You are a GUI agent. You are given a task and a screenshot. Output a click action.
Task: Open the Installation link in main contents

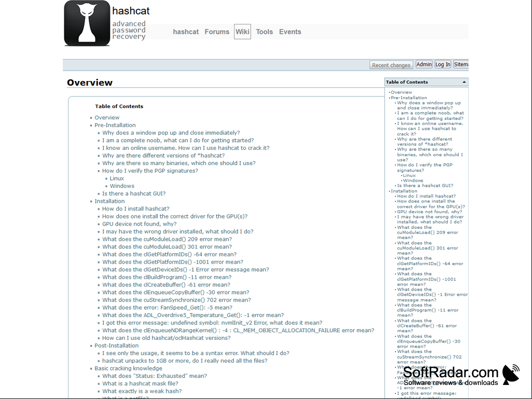[x=110, y=201]
